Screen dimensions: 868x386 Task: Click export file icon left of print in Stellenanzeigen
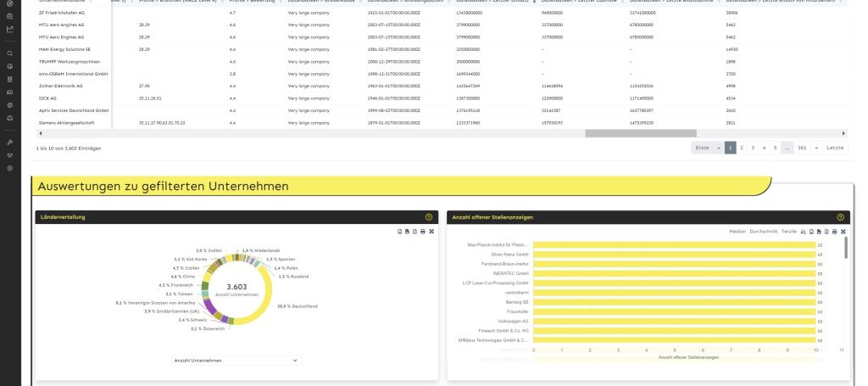tap(827, 232)
